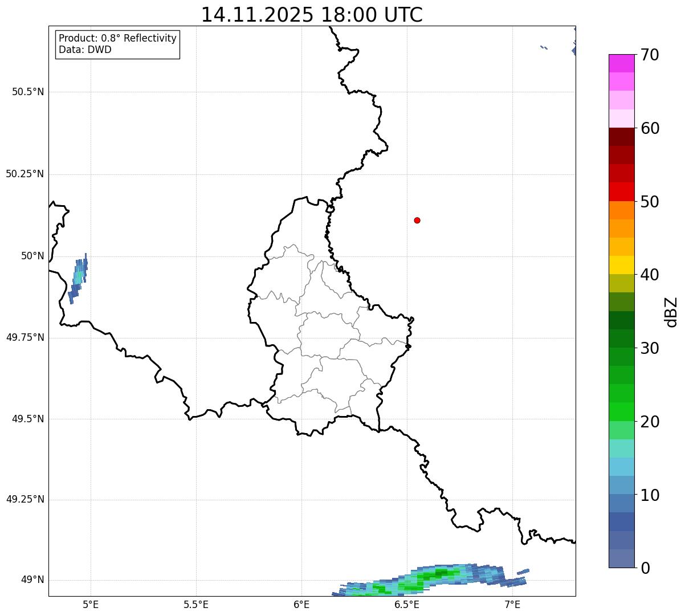Click the 'Product: 0.8° Reflectivity' text

[118, 38]
